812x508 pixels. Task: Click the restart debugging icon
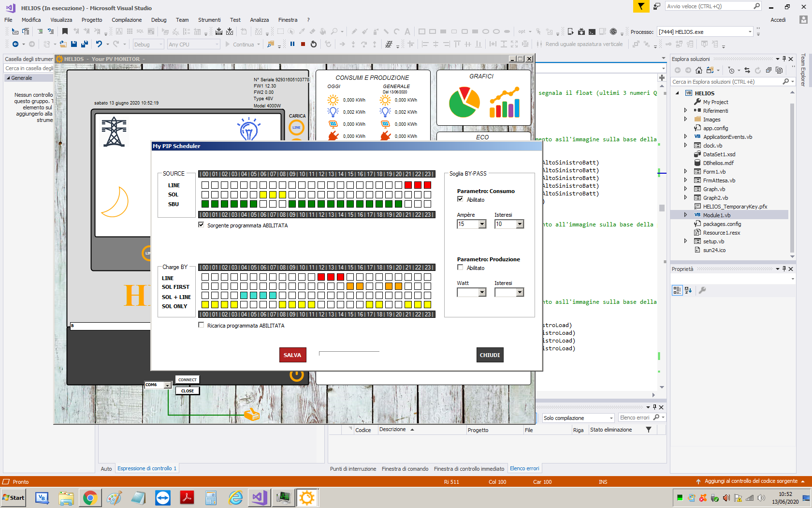(x=314, y=44)
